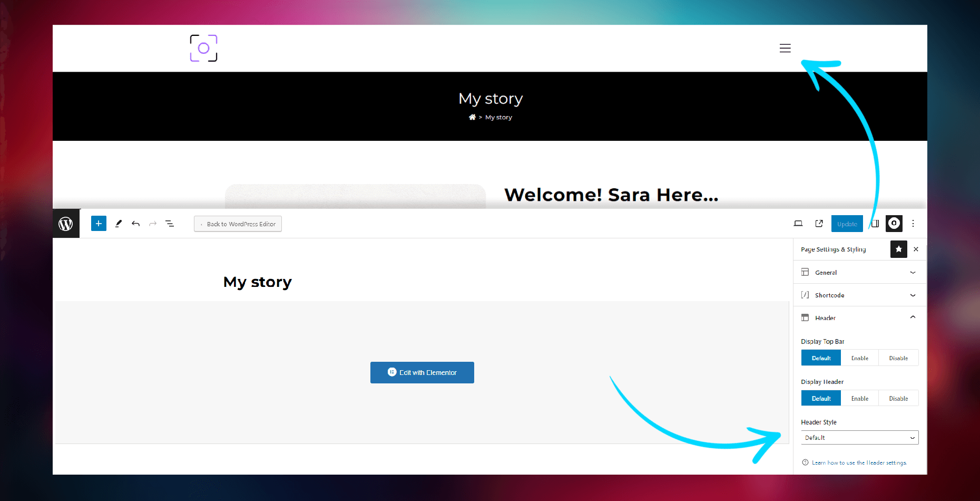The image size is (980, 501).
Task: Collapse the Header section chevron
Action: click(913, 317)
